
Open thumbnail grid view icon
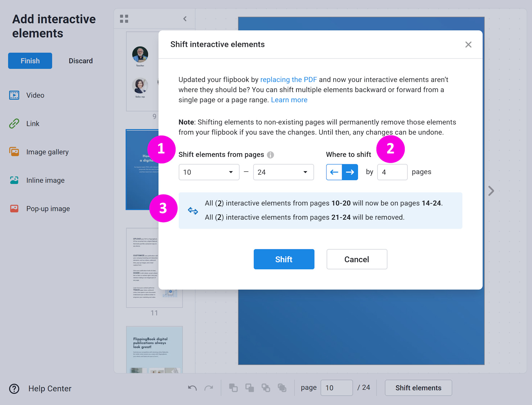click(124, 19)
